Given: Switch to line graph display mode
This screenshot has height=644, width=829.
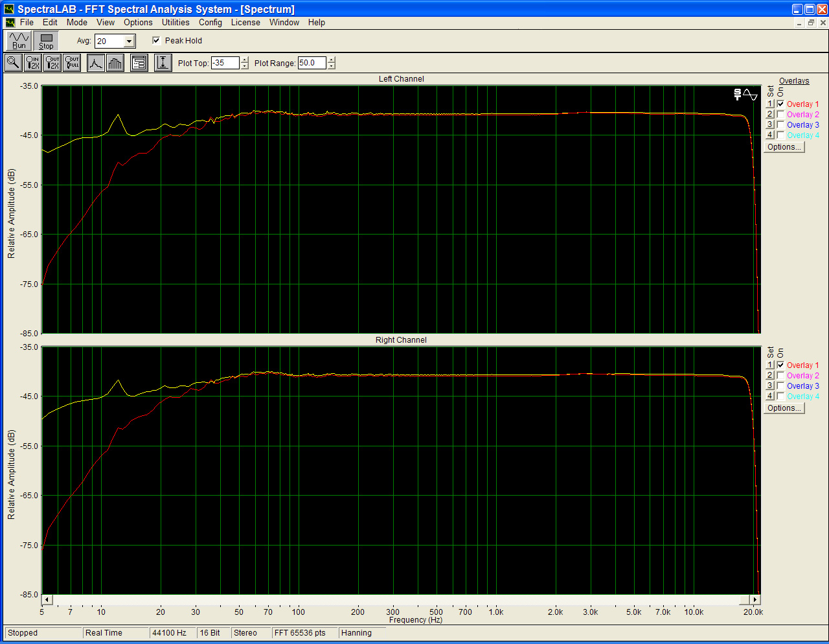Looking at the screenshot, I should (x=96, y=63).
